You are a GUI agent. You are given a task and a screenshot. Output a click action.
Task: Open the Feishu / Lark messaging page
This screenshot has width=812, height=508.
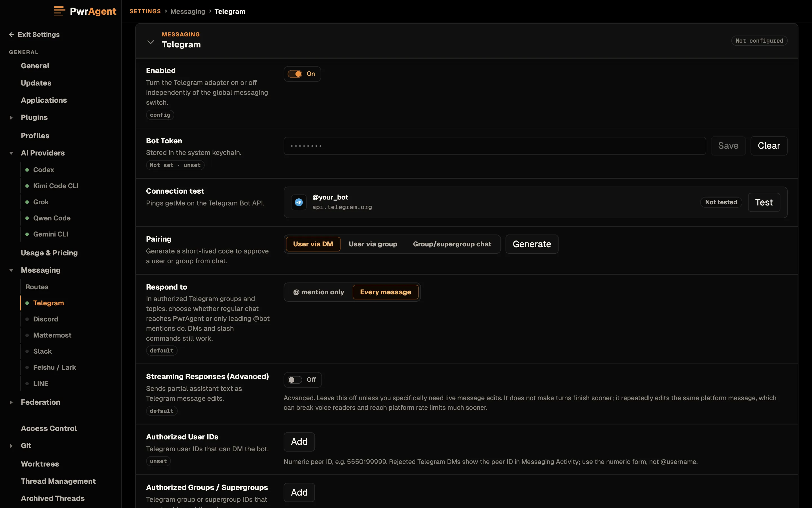click(x=55, y=367)
